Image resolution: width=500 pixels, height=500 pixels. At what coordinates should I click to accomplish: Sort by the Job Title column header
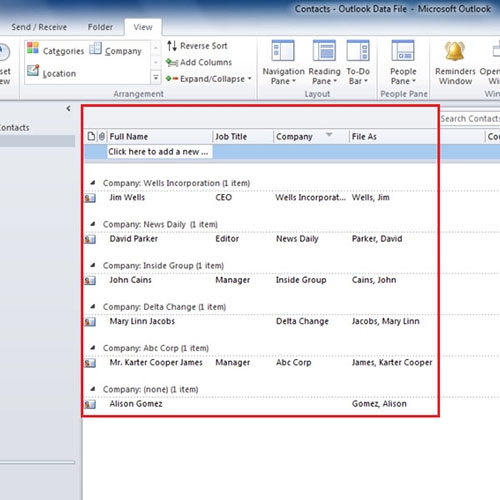click(243, 136)
